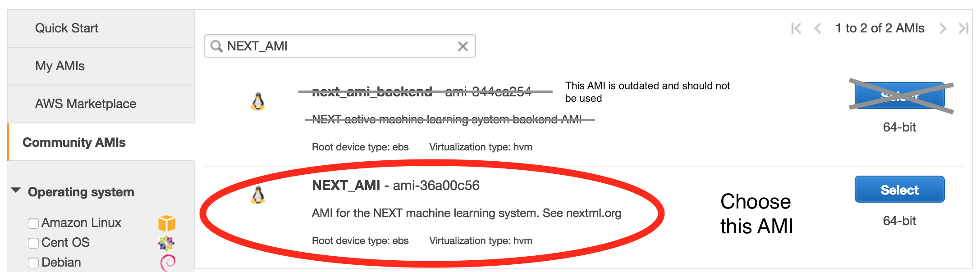Click the NEXT_AMI search field
The height and width of the screenshot is (272, 980).
click(340, 46)
